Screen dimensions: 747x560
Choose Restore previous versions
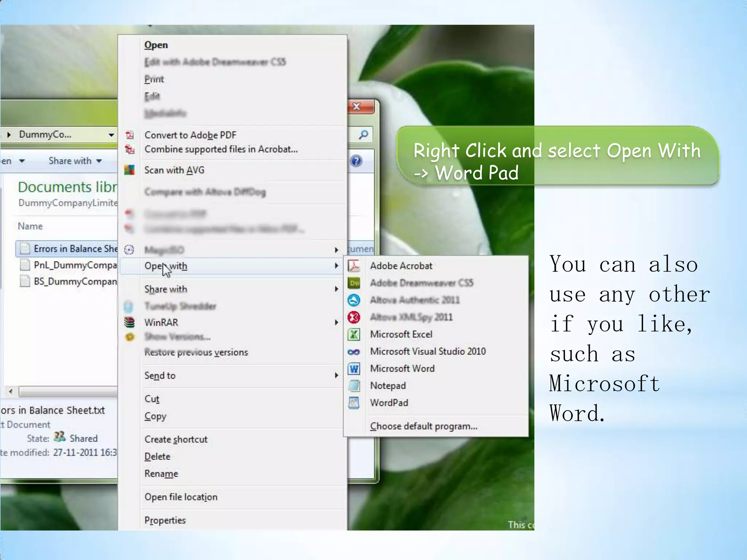[x=196, y=352]
